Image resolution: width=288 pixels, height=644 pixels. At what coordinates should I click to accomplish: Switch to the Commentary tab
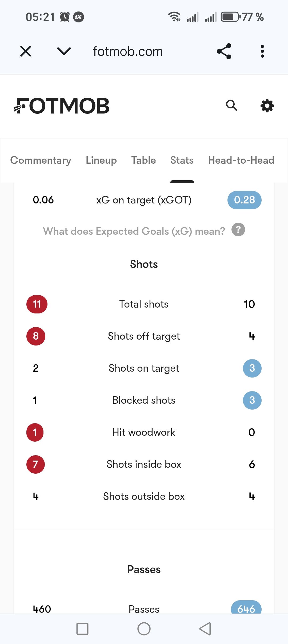click(41, 160)
